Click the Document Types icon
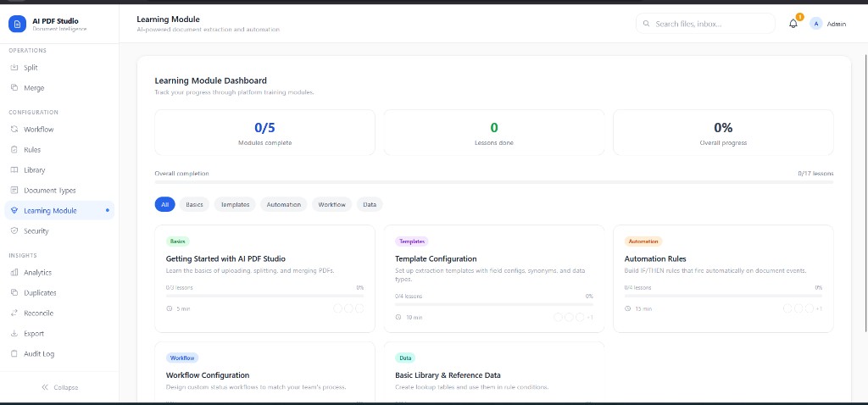Viewport: 868px width, 405px height. (x=14, y=191)
